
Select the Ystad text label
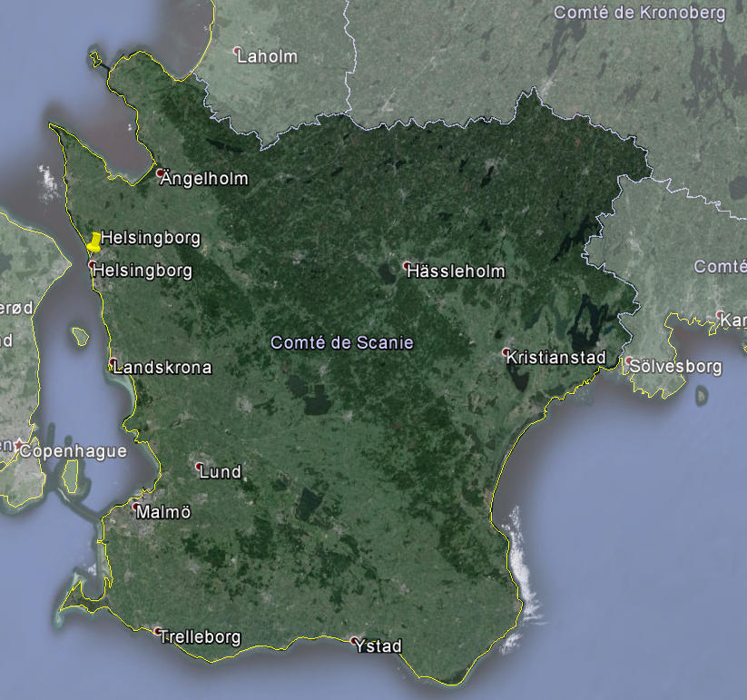pos(379,646)
